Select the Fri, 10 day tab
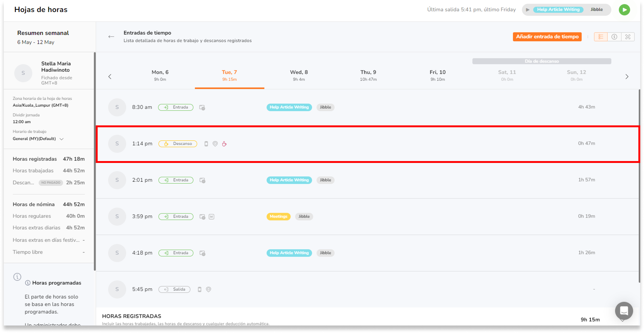Screen dimensions: 644x333 coord(437,75)
